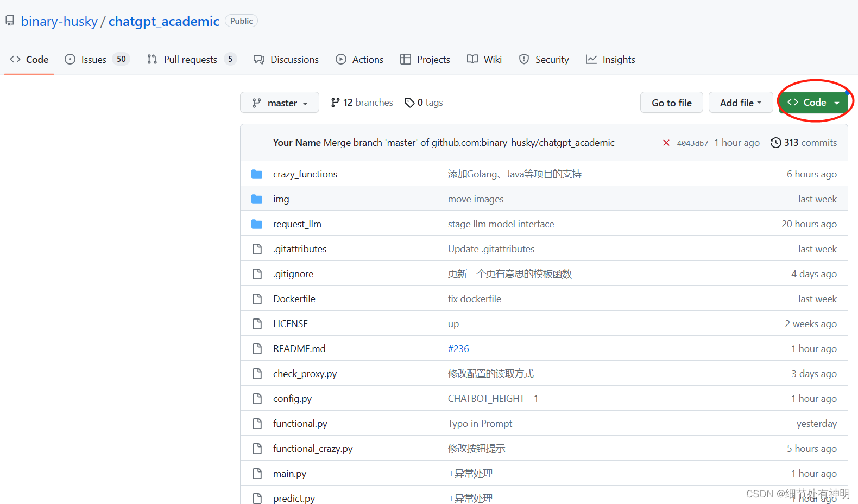Click the Pull requests count badge 5
This screenshot has width=858, height=504.
pos(230,59)
